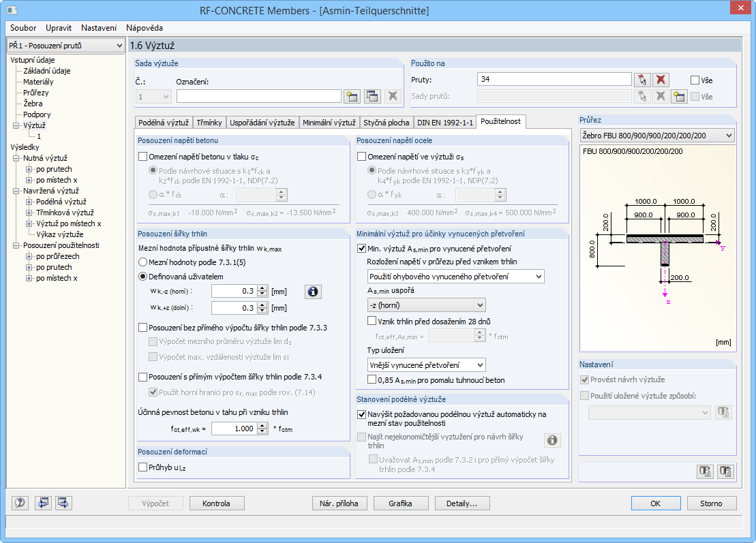756x543 pixels.
Task: Enable Vznik trhlin před dosažením 28 dnů checkbox
Action: click(x=372, y=321)
